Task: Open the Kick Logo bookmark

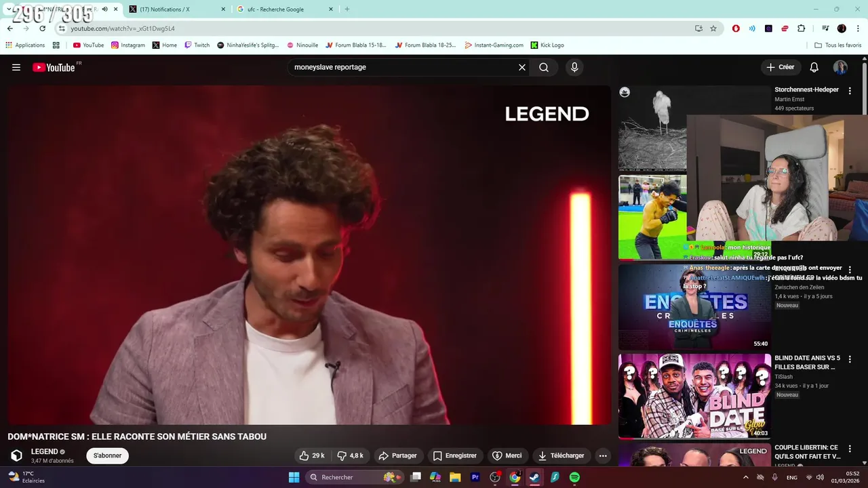Action: click(x=547, y=45)
